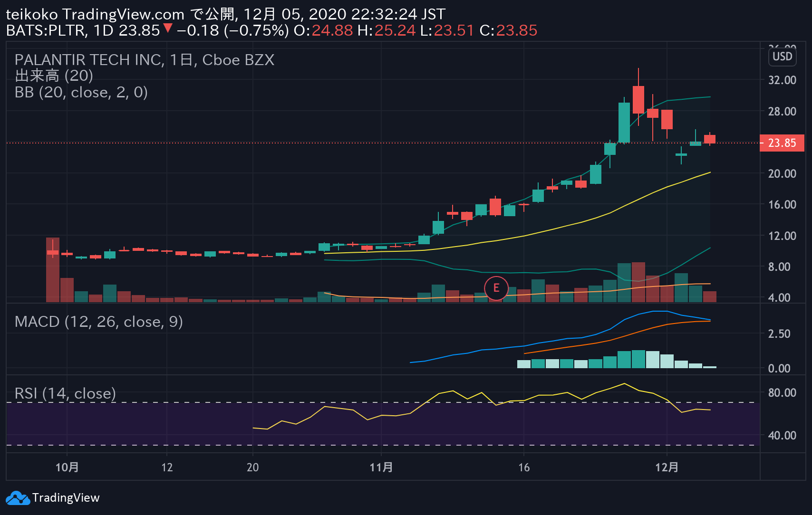The image size is (812, 515).
Task: Click the 2.50 MACD axis label
Action: click(779, 334)
